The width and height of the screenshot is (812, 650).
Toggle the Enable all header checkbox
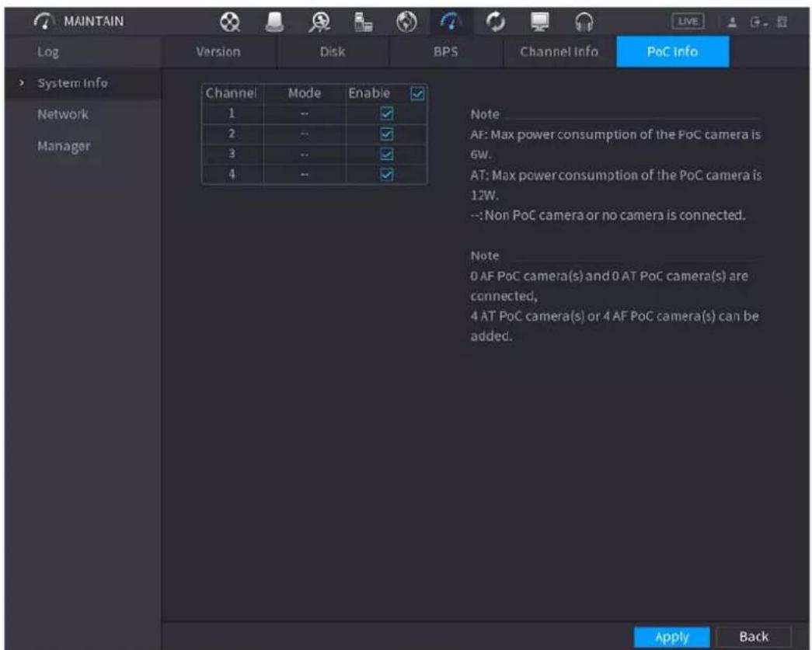coord(416,94)
